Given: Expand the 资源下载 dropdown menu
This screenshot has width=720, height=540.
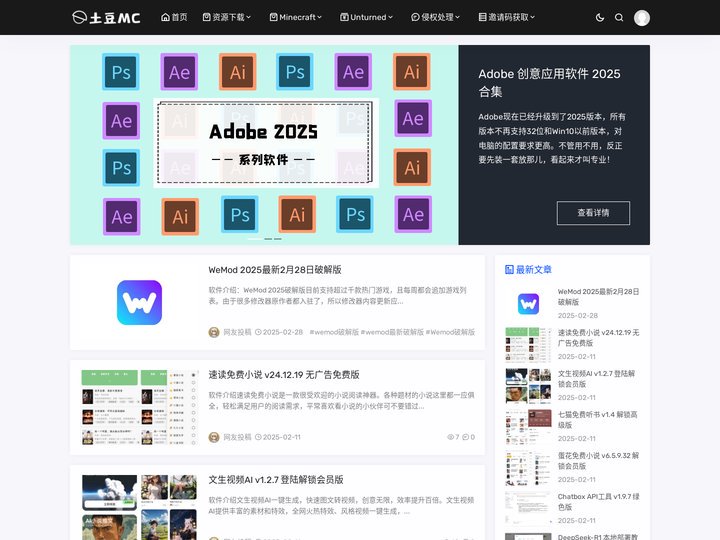Looking at the screenshot, I should 227,17.
